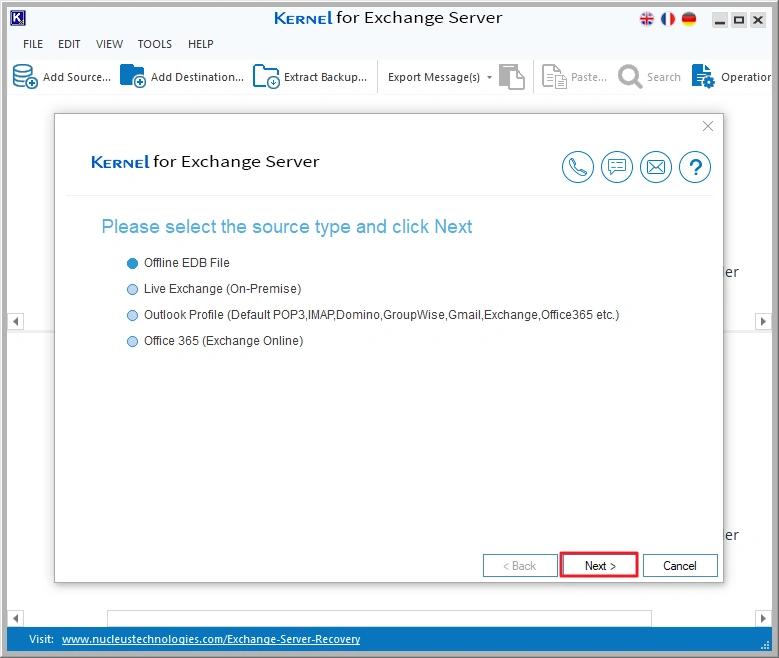Click the Add Source... label

pyautogui.click(x=77, y=78)
